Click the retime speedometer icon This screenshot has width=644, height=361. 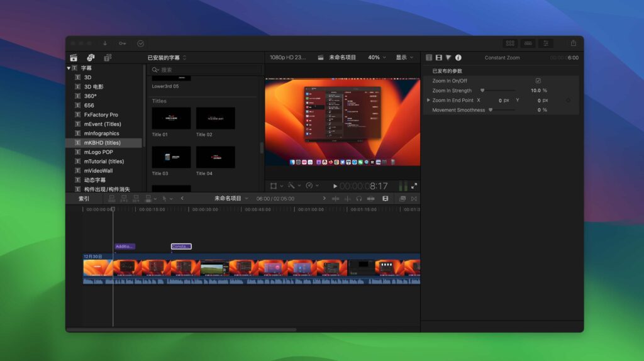(309, 186)
